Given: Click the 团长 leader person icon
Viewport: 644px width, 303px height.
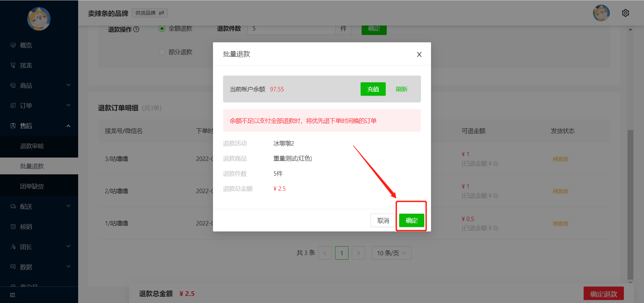Looking at the screenshot, I should point(13,247).
